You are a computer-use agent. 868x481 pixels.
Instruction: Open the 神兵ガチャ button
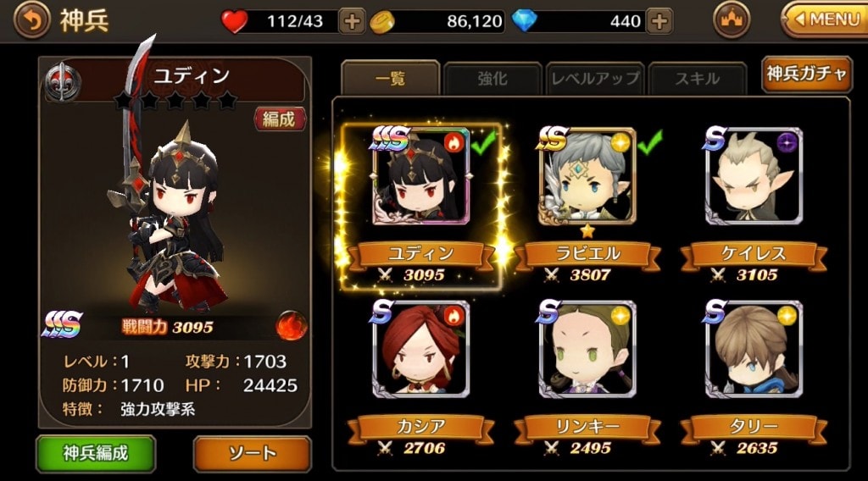click(x=807, y=74)
